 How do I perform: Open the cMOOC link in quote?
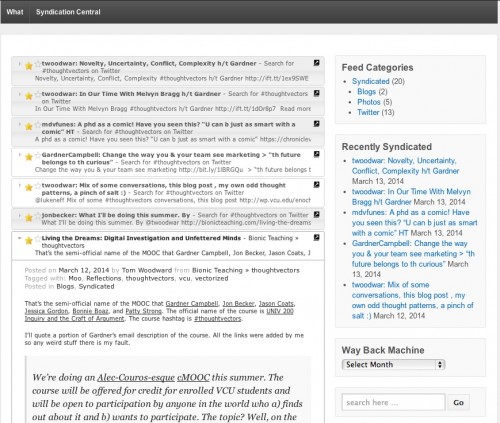tap(193, 378)
